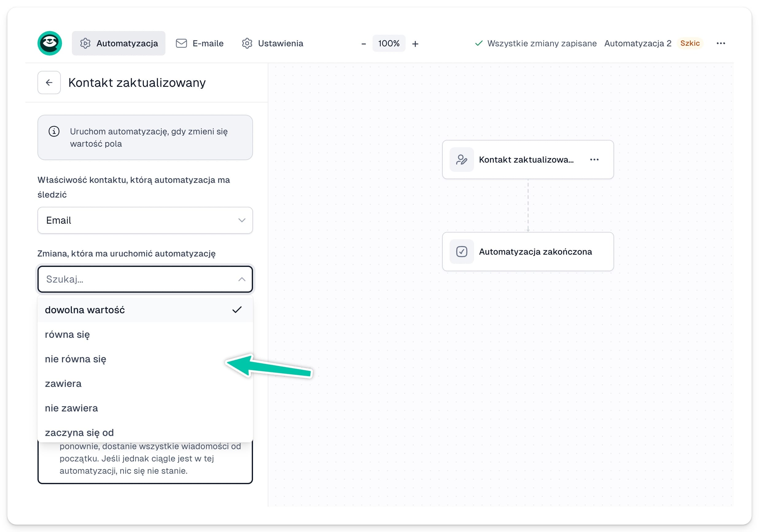
Task: Choose the nie równa się option
Action: [x=145, y=359]
